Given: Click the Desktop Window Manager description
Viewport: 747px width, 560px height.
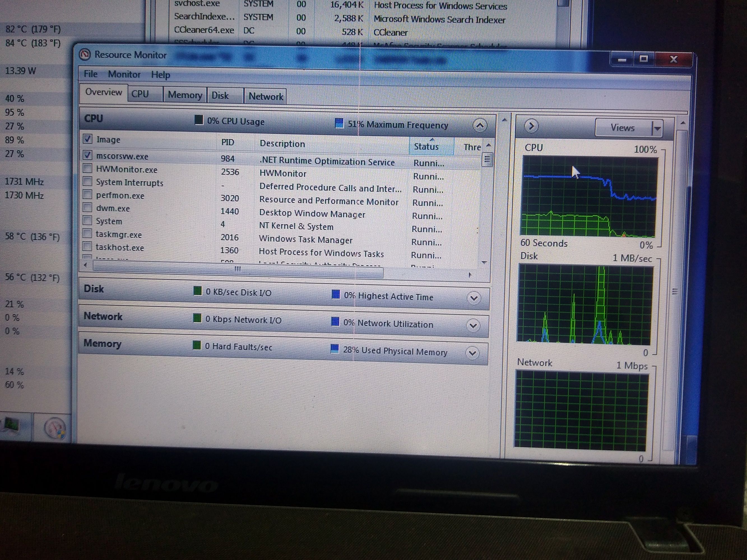Looking at the screenshot, I should 312,213.
